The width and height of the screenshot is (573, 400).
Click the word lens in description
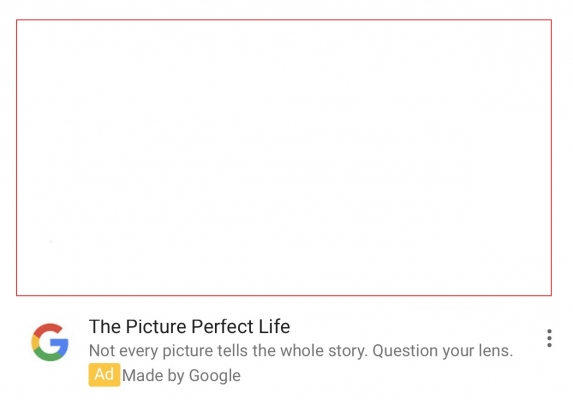click(x=496, y=351)
